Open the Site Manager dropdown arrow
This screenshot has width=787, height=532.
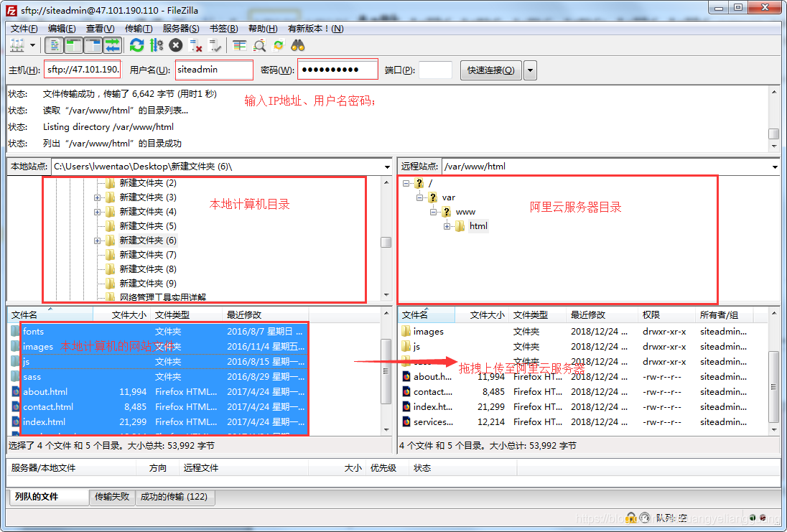pos(32,45)
